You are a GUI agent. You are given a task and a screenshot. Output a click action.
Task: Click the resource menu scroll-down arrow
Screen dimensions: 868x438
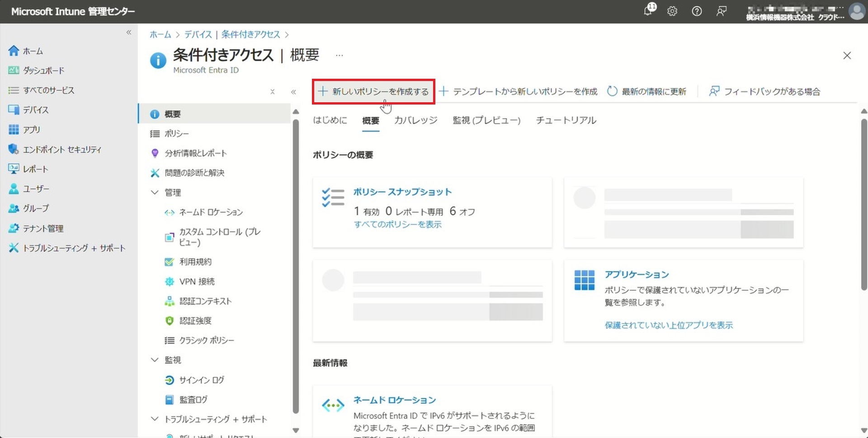296,430
